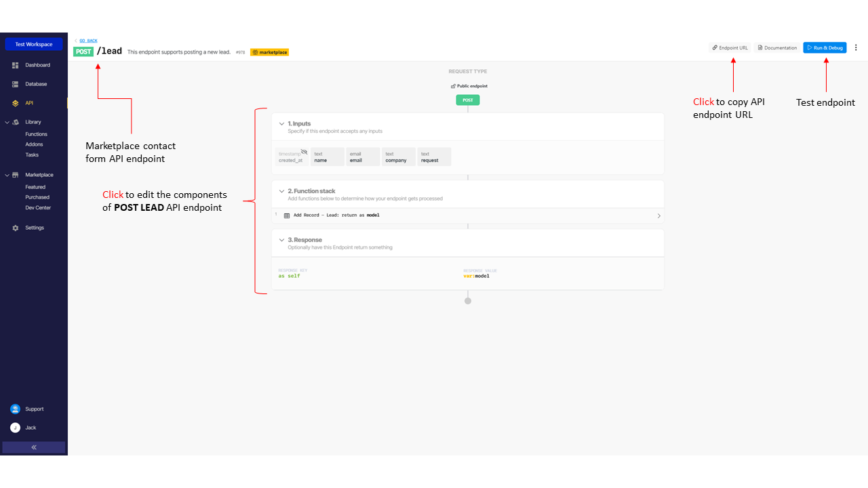
Task: Open the three-dot more options menu
Action: click(856, 48)
